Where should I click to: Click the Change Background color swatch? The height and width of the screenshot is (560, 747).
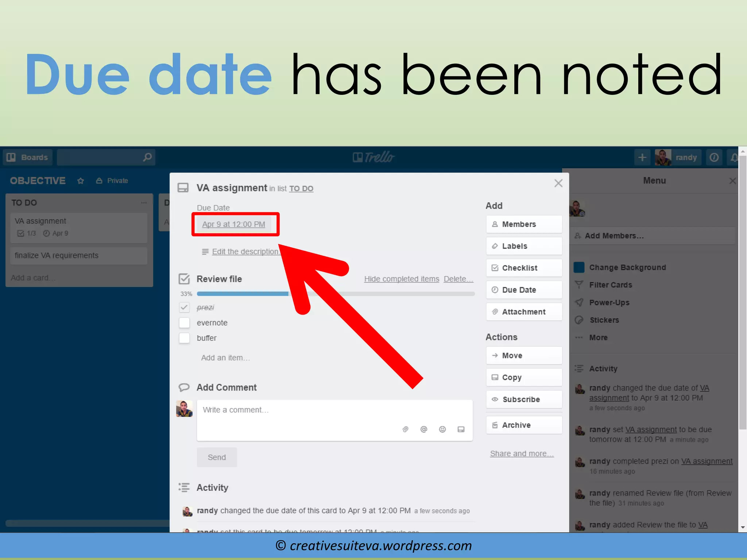point(579,267)
